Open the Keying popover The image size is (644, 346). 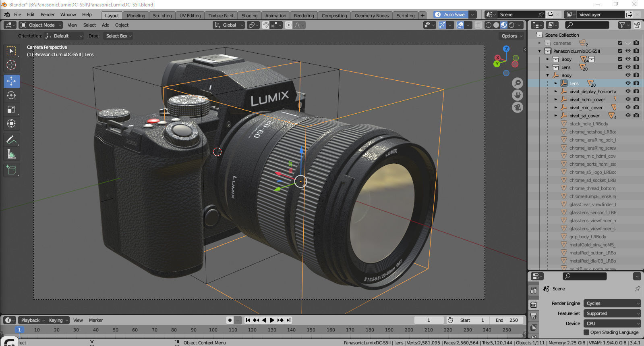[58, 320]
